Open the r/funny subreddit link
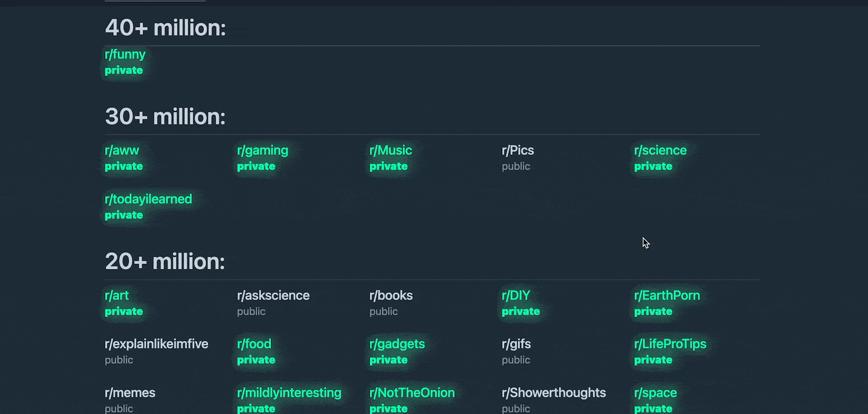Image resolution: width=868 pixels, height=414 pixels. point(125,54)
